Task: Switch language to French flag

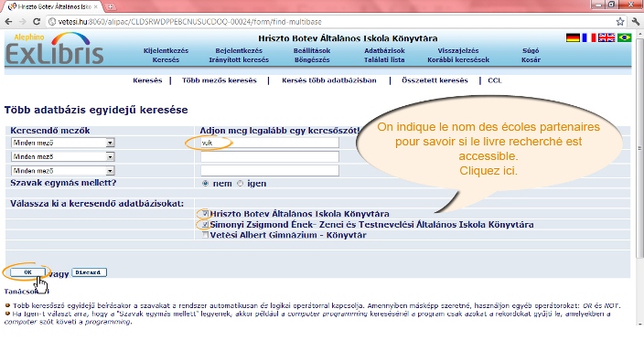Action: click(589, 37)
